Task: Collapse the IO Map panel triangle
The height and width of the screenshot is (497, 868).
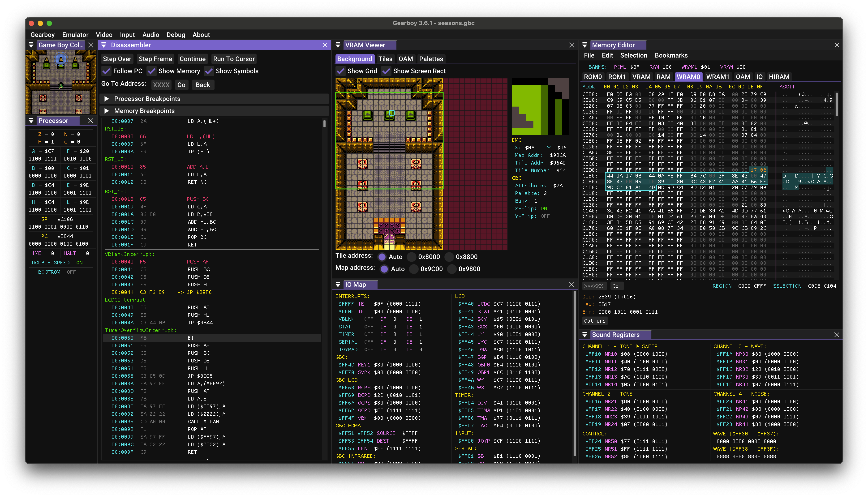Action: pyautogui.click(x=338, y=285)
